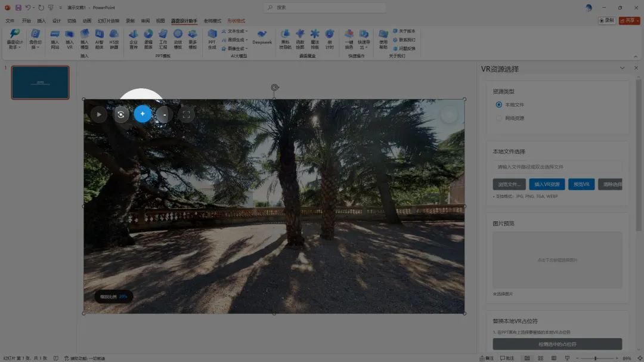Click the 录制 record button
This screenshot has height=362, width=644.
(606, 20)
